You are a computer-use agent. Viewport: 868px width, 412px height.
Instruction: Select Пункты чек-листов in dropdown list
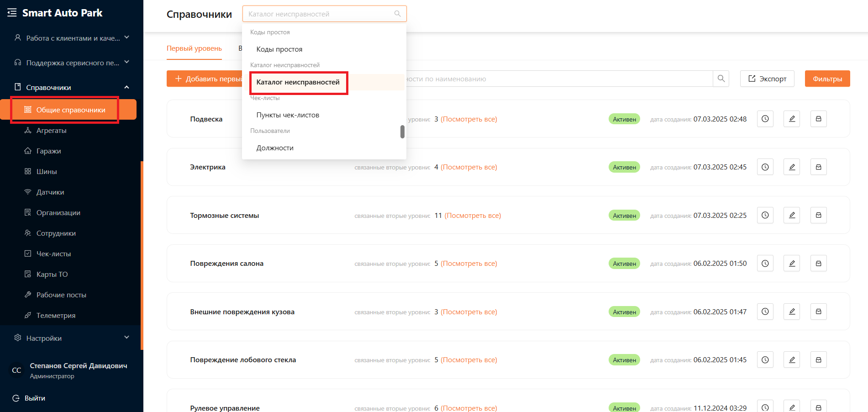coord(288,115)
